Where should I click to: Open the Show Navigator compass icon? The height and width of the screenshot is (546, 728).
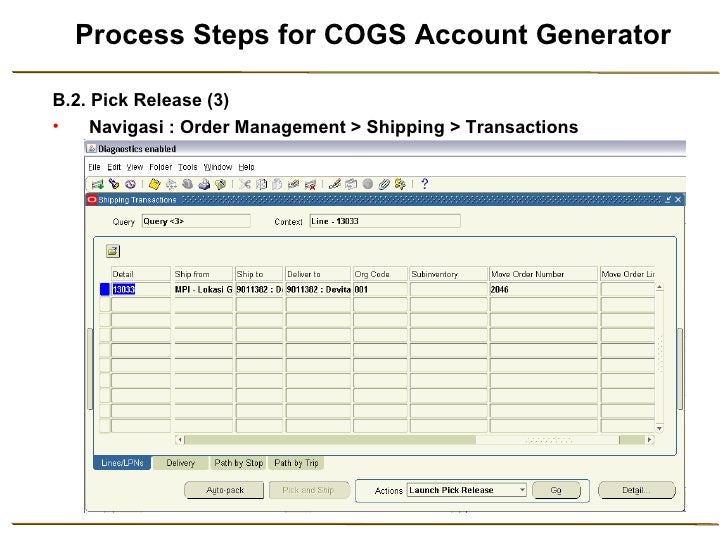point(130,184)
